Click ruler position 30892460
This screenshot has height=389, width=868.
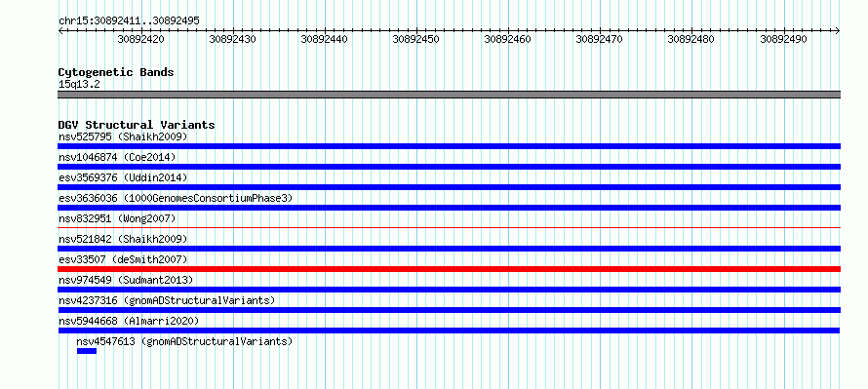(507, 39)
